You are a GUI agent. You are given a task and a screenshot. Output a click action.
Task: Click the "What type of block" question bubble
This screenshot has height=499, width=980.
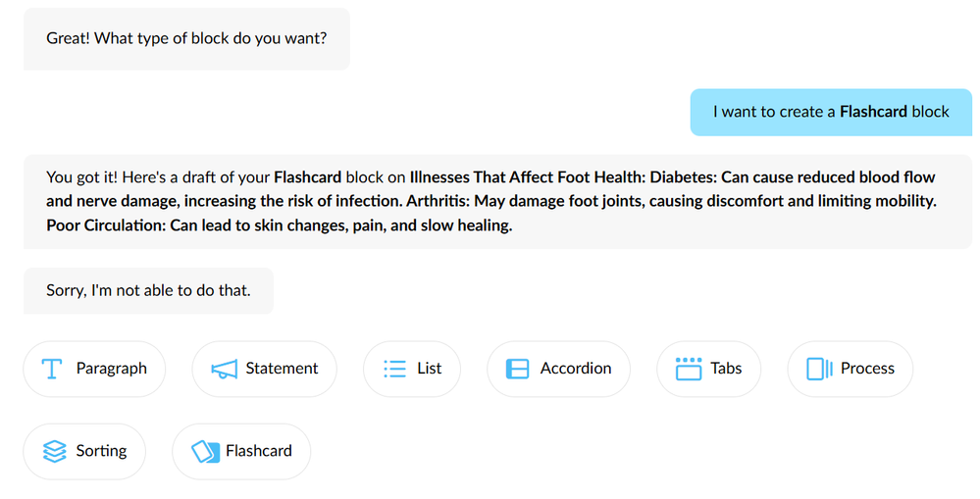pyautogui.click(x=186, y=39)
